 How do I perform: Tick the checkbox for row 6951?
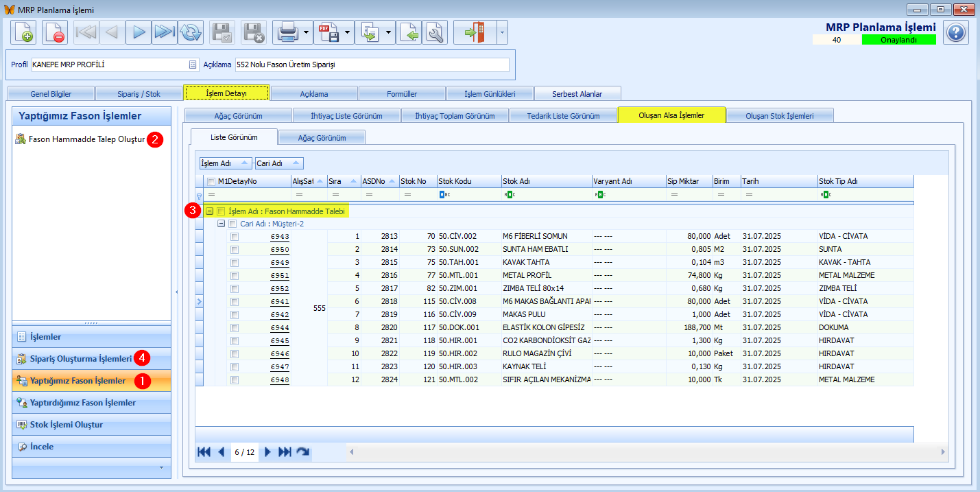pos(235,275)
